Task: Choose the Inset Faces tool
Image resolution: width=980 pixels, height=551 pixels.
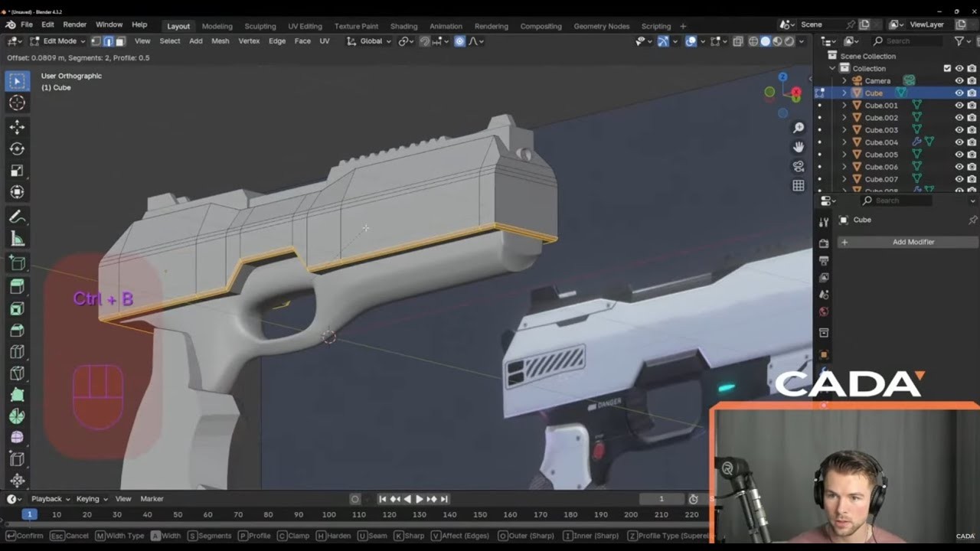Action: 17,308
